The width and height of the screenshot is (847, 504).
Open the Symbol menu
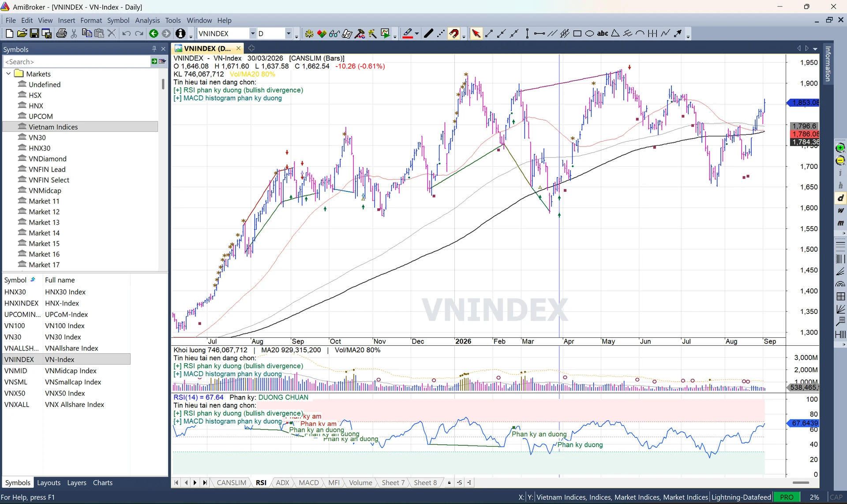pos(118,20)
